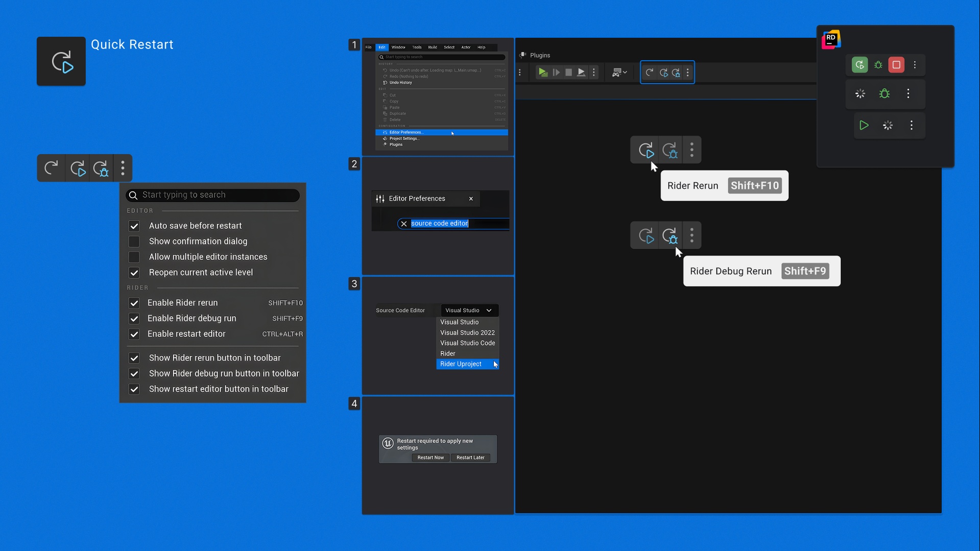Toggle Auto save before restart checkbox
Viewport: 980px width, 551px height.
coord(134,226)
